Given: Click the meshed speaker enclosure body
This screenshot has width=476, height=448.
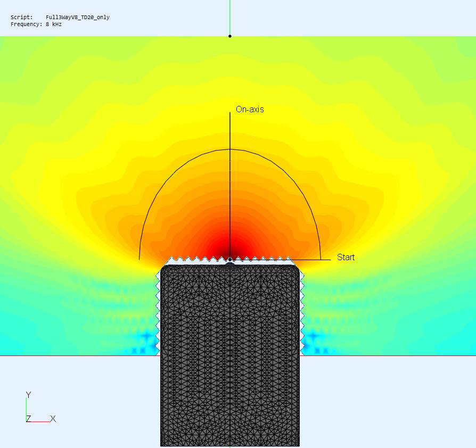Looking at the screenshot, I should [230, 355].
